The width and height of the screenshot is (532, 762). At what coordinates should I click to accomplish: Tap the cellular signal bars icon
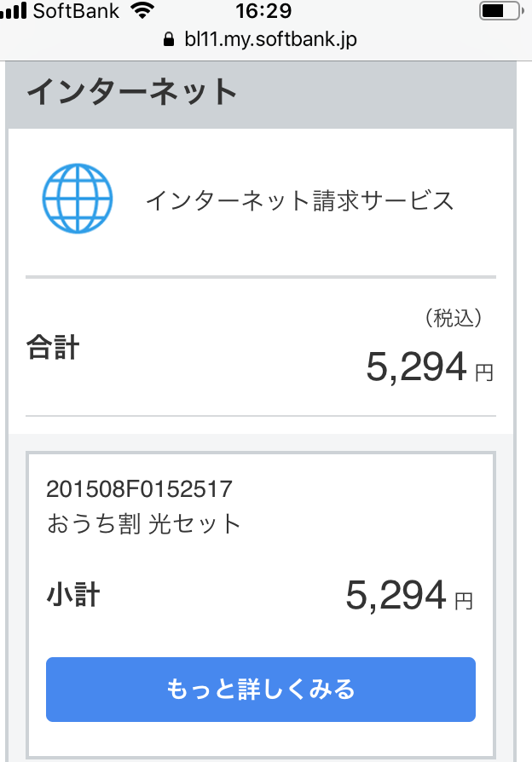13,11
